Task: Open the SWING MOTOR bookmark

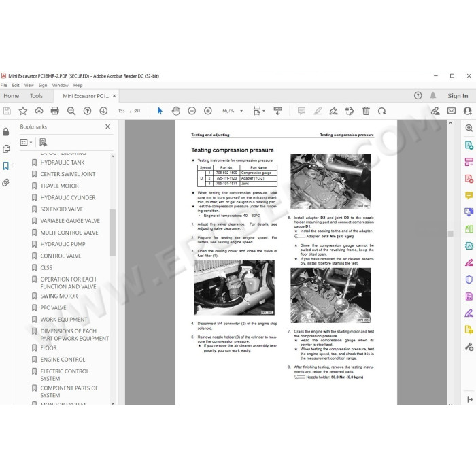Action: coord(59,296)
